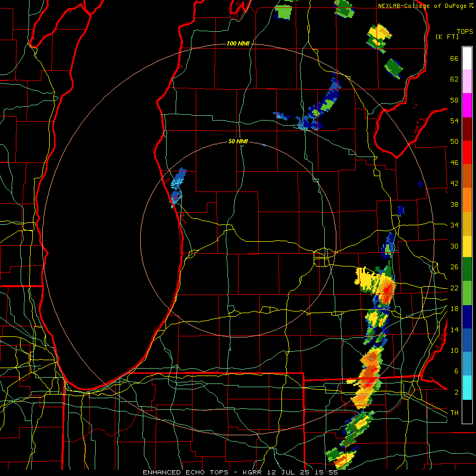
Task: Click the '50' legend value
Action: (x=454, y=142)
